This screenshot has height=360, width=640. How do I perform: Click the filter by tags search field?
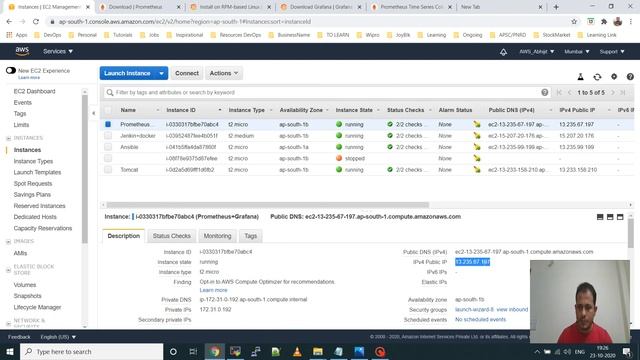[327, 93]
